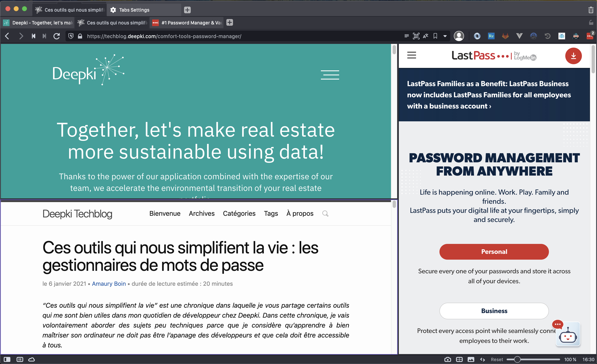Open the address bar dropdown arrow
Viewport: 597px width, 364px height.
pyautogui.click(x=445, y=36)
